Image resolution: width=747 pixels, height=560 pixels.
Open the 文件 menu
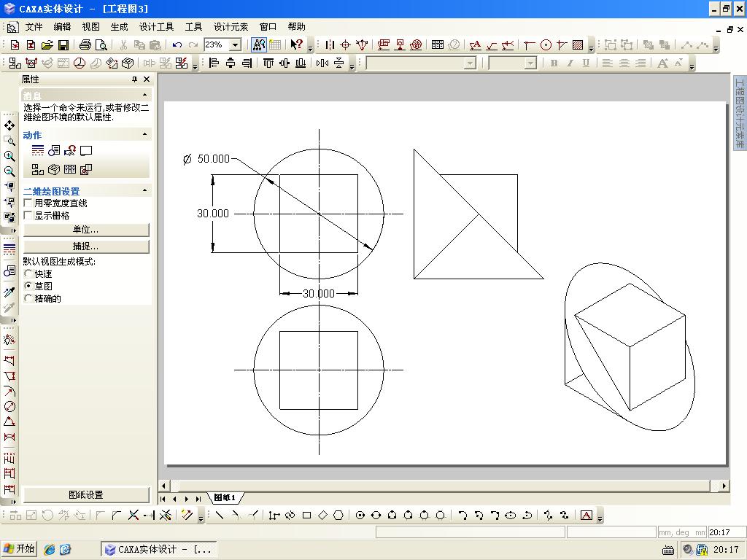click(x=34, y=27)
